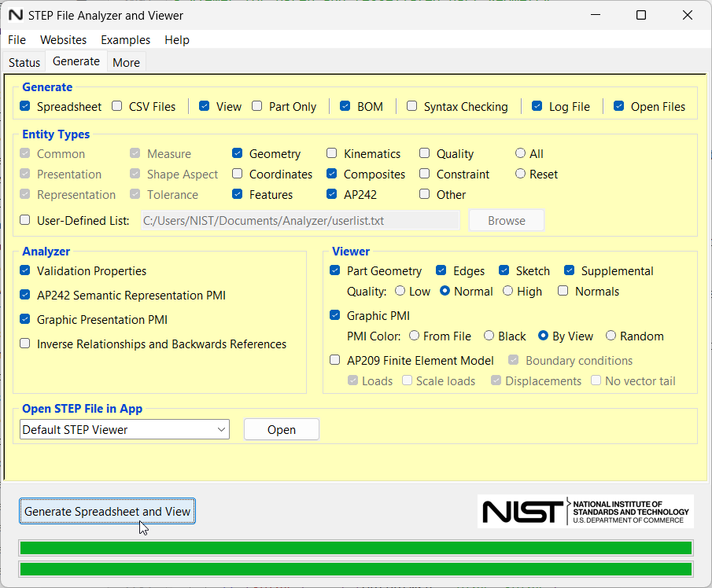Click the NIST logo
This screenshot has width=712, height=588.
[x=585, y=511]
